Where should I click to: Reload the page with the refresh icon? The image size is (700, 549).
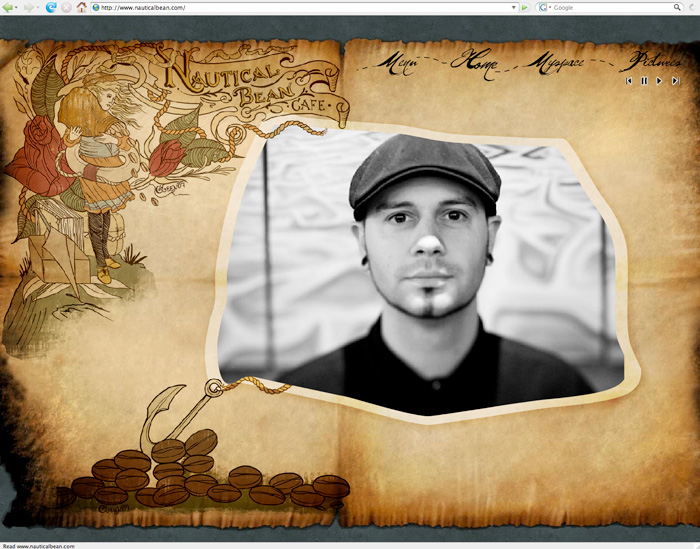51,7
